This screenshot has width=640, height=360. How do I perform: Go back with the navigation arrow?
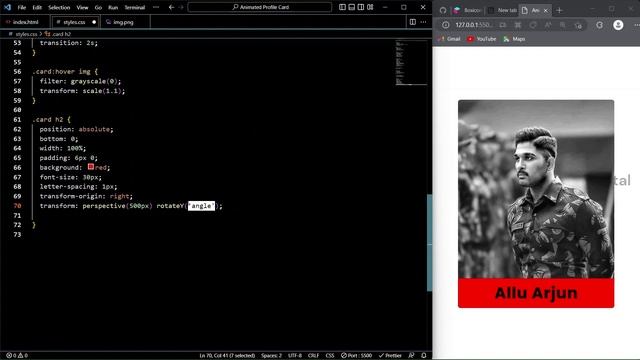(x=171, y=7)
